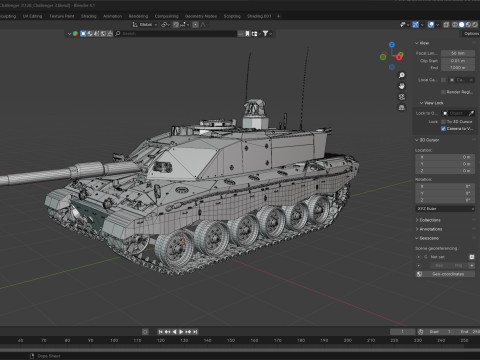Open the editor type dropdown arrow

point(69,34)
